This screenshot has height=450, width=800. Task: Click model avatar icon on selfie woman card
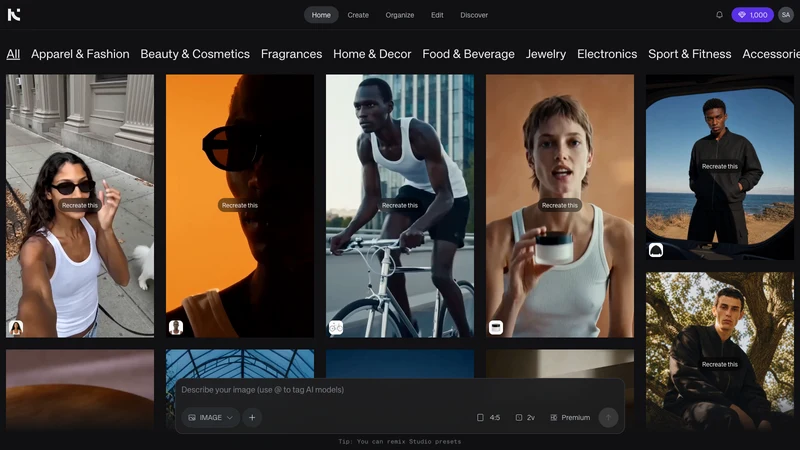click(x=16, y=327)
